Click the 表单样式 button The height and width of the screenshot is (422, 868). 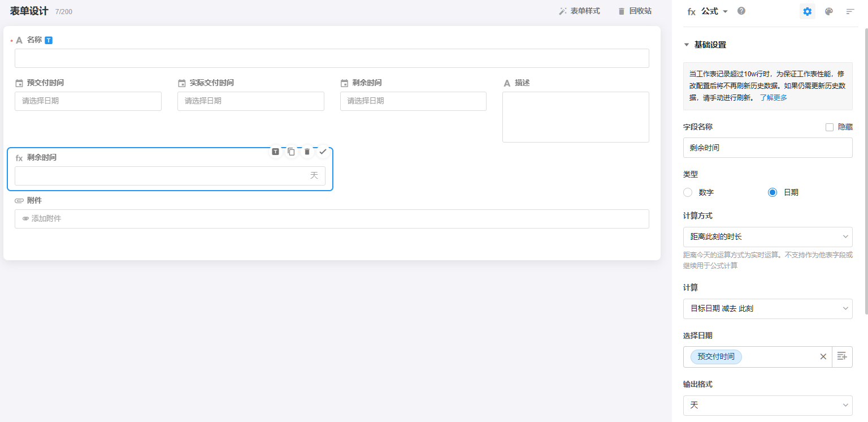click(579, 11)
